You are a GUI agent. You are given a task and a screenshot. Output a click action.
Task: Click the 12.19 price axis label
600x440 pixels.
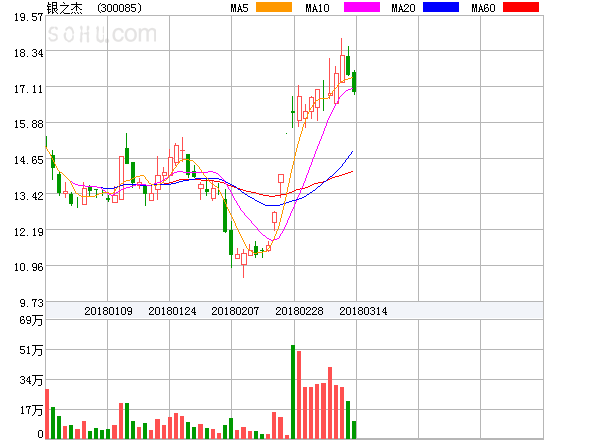click(29, 232)
